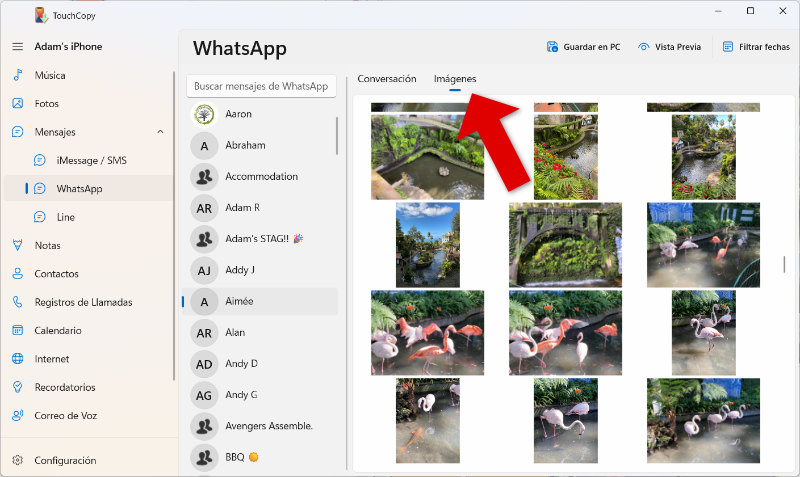Click the TouchCopy app logo
The height and width of the screenshot is (477, 800).
(x=41, y=15)
